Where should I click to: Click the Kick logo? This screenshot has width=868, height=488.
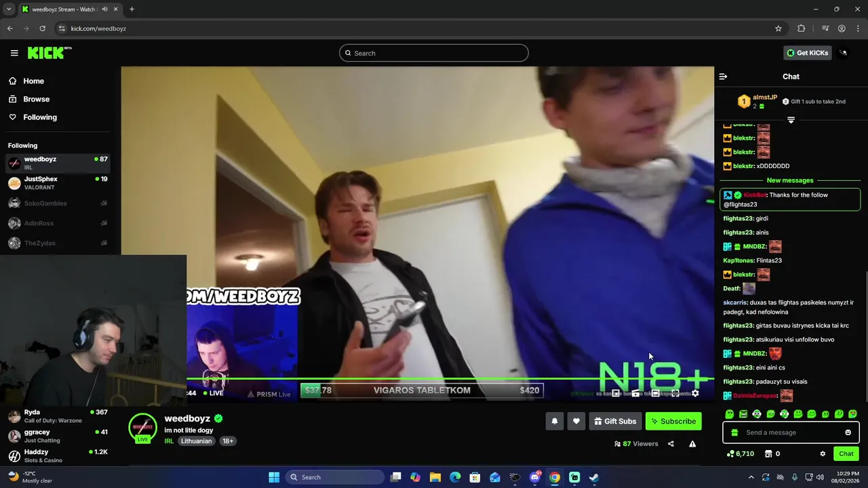[x=50, y=53]
